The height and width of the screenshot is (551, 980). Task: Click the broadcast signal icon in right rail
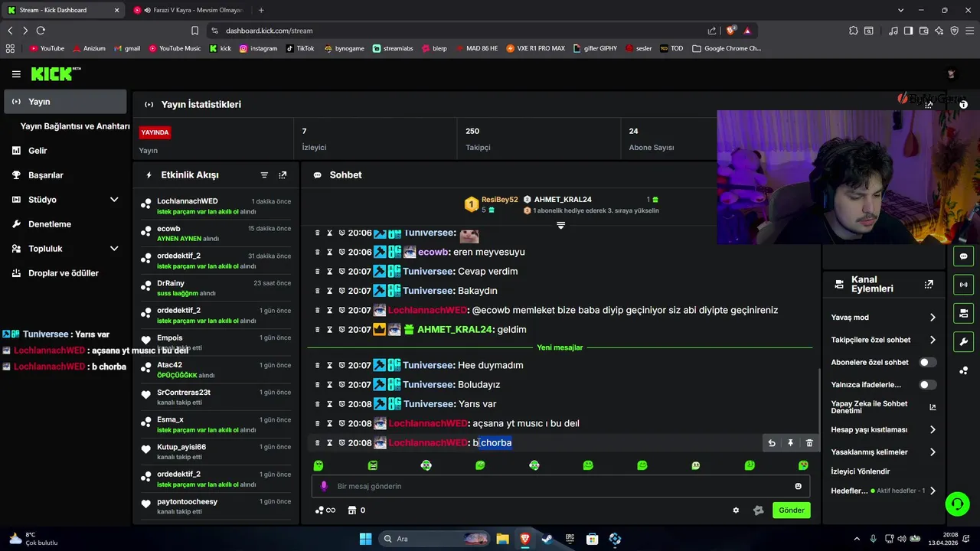(x=963, y=285)
